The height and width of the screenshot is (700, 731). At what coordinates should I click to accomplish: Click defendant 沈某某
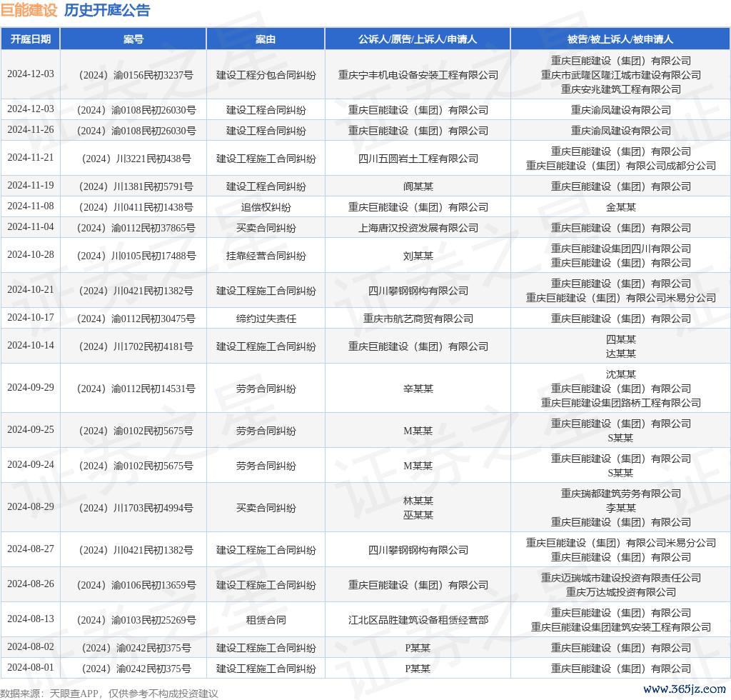(621, 374)
